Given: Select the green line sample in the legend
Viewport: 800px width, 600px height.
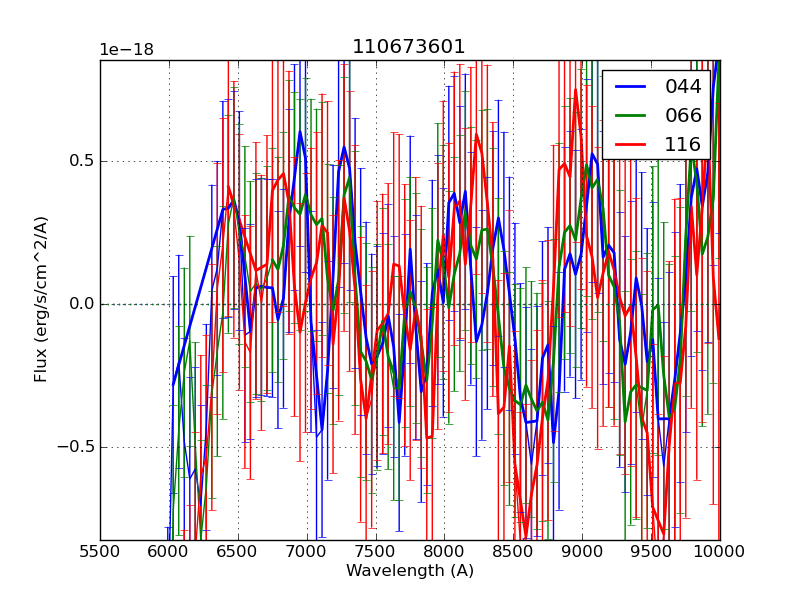Looking at the screenshot, I should 630,116.
